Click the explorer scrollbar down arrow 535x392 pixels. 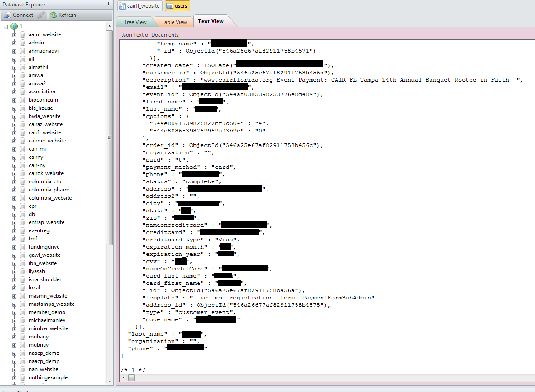pos(109,382)
